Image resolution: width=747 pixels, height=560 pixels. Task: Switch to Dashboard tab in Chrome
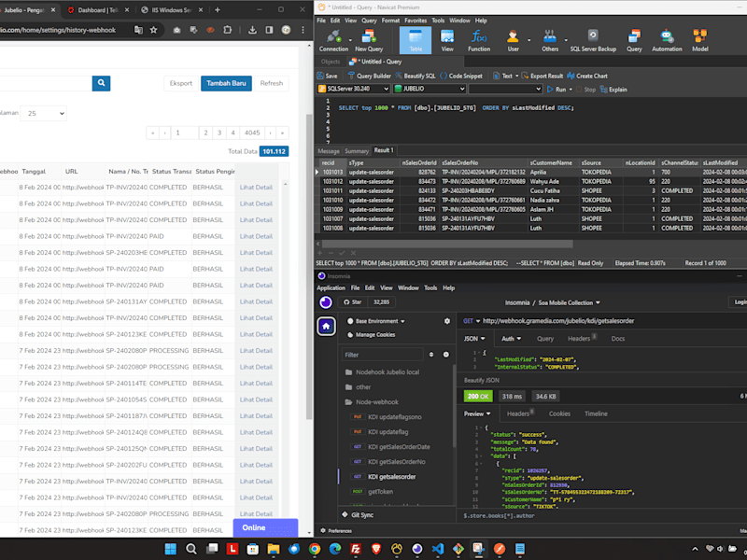[98, 10]
